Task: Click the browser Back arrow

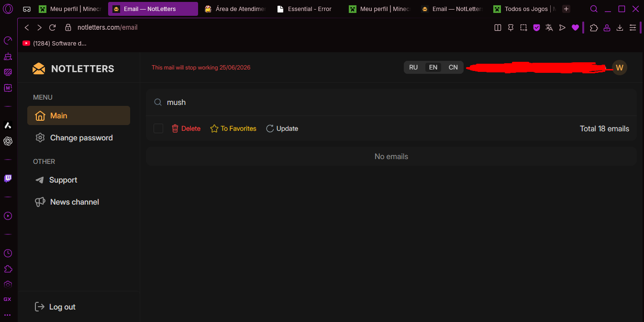Action: [27, 28]
